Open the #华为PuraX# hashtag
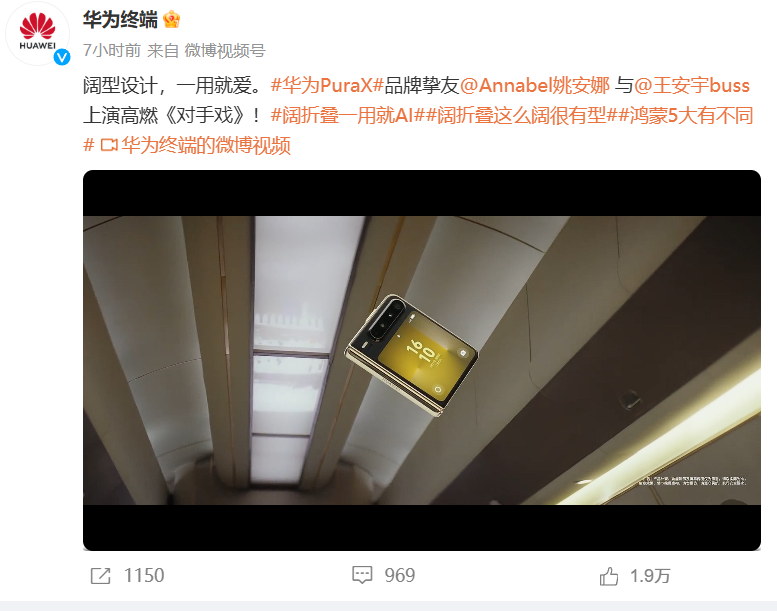The width and height of the screenshot is (777, 611). (328, 86)
